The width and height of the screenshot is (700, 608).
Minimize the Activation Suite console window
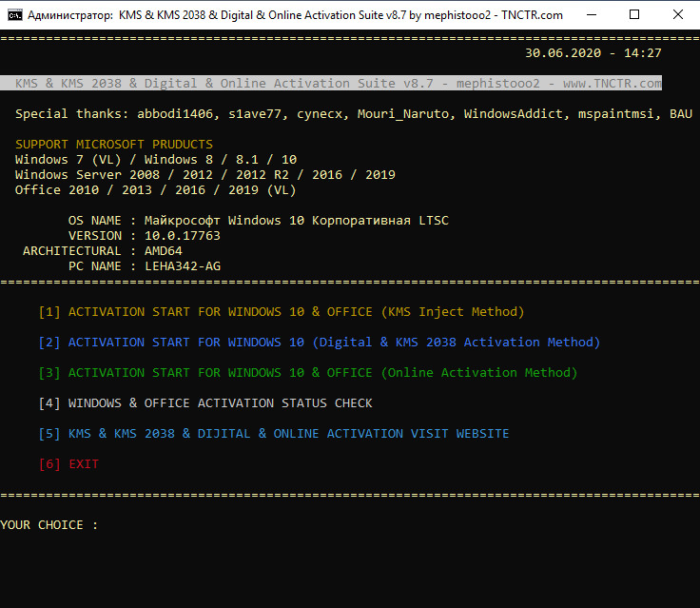[591, 14]
